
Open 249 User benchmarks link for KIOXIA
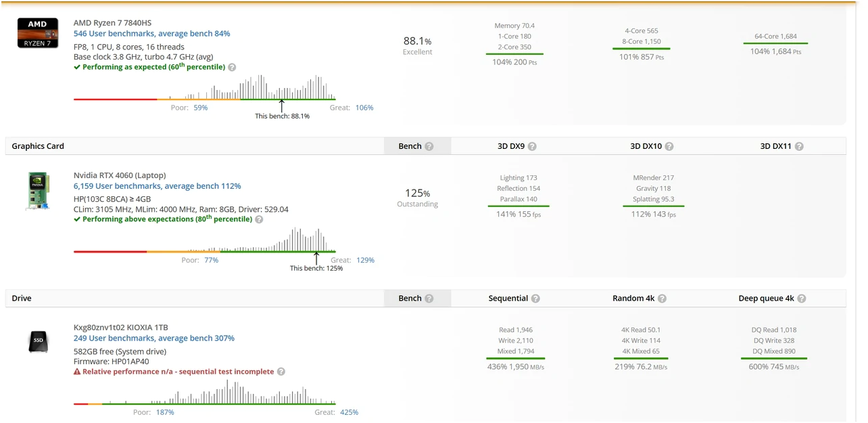154,338
